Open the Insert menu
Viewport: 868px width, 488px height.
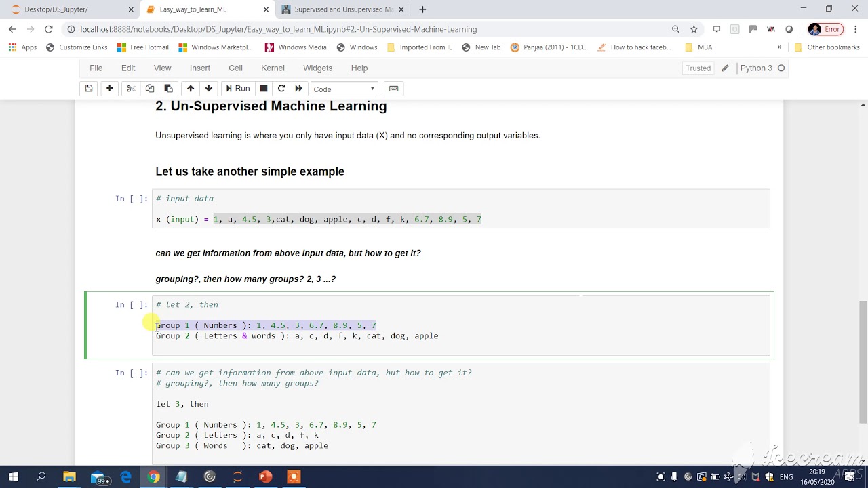coord(200,68)
